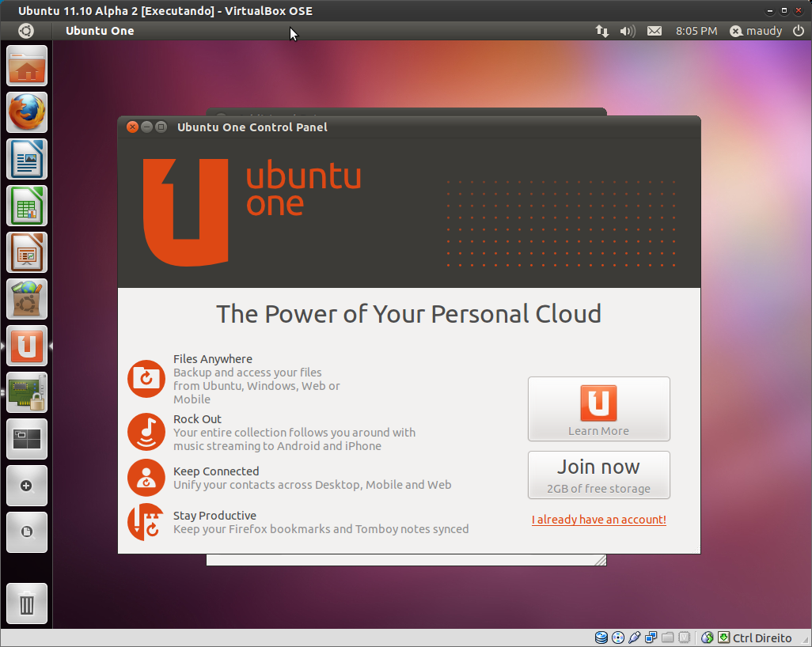Click 'Ubuntu One Control Panel' title text
Viewport: 812px width, 647px height.
click(x=252, y=127)
